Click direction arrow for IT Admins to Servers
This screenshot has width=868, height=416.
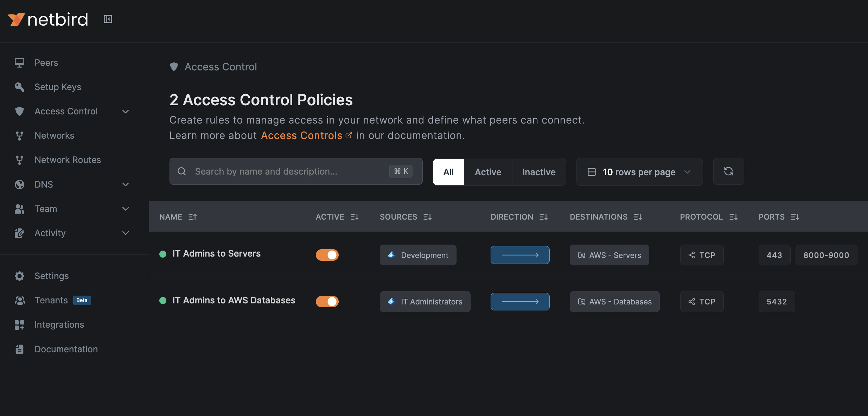tap(520, 255)
